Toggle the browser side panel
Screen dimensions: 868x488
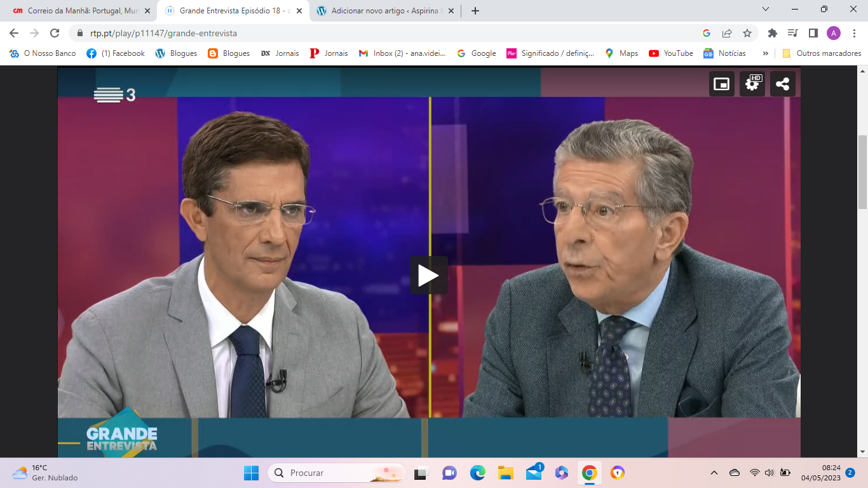(813, 33)
